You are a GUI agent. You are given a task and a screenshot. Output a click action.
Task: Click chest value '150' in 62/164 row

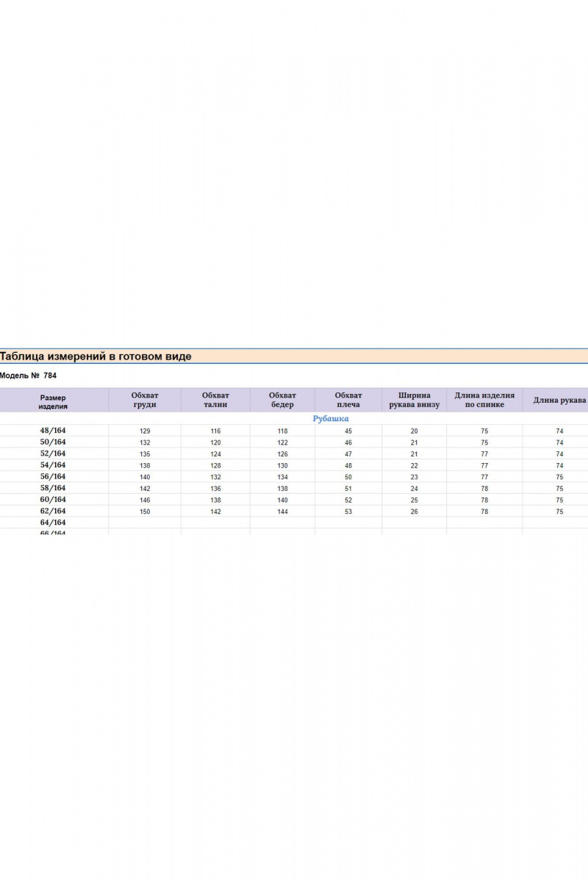145,512
